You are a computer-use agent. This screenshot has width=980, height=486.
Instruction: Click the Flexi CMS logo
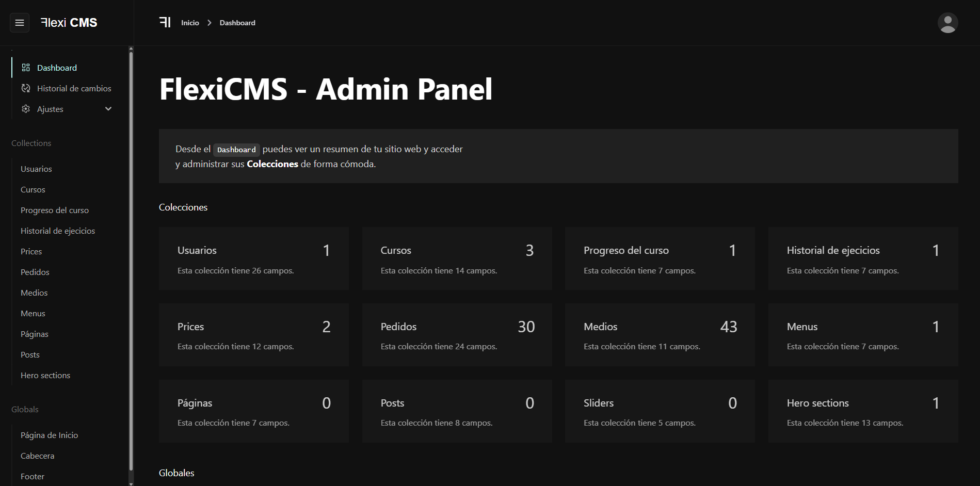point(69,23)
